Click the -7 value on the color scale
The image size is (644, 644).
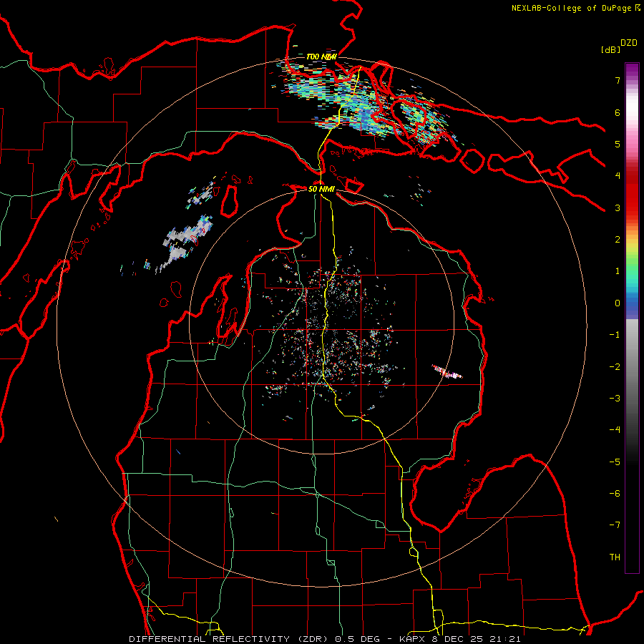pyautogui.click(x=615, y=525)
